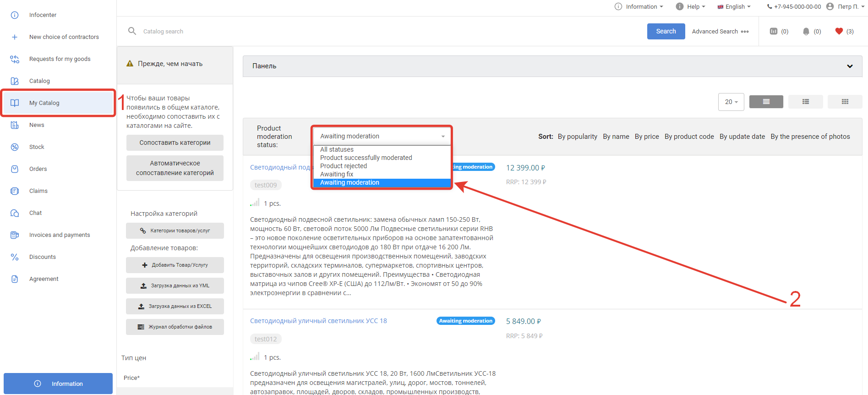Viewport: 868px width, 395px height.
Task: Click into the Catalog search field
Action: [321, 31]
